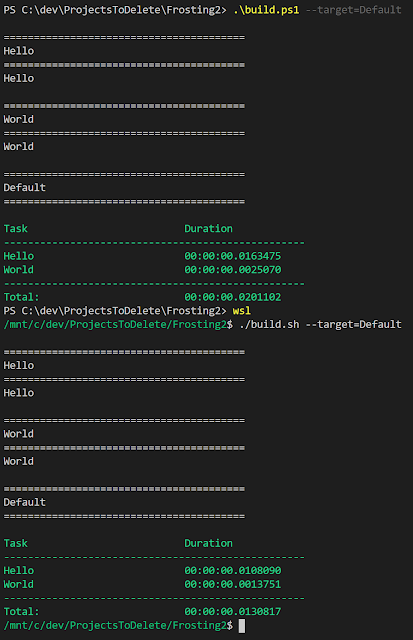Screen dimensions: 413x640
Task: Click total duration 00:00:00.0130817
Action: 233,611
